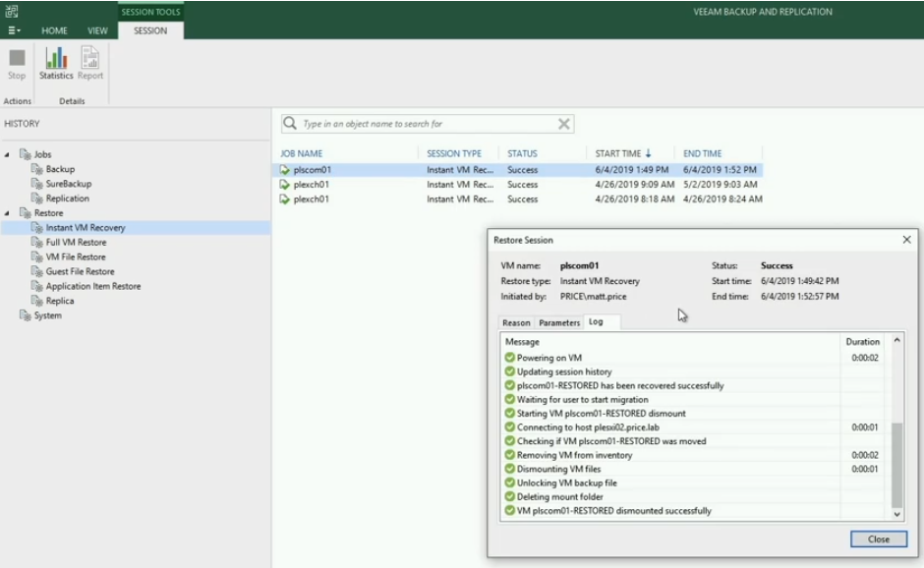The image size is (924, 568).
Task: Open Guest File Restore history
Action: click(81, 271)
